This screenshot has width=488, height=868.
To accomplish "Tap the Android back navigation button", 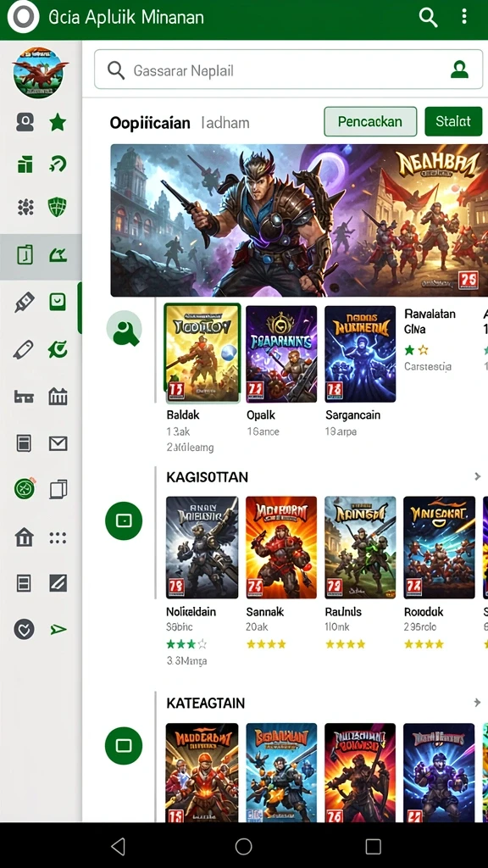I will pos(118,846).
